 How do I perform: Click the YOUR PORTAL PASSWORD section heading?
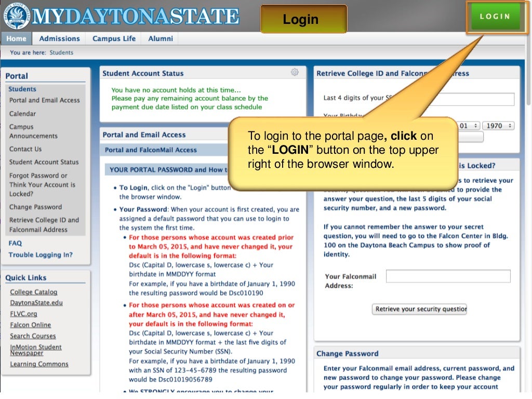168,170
